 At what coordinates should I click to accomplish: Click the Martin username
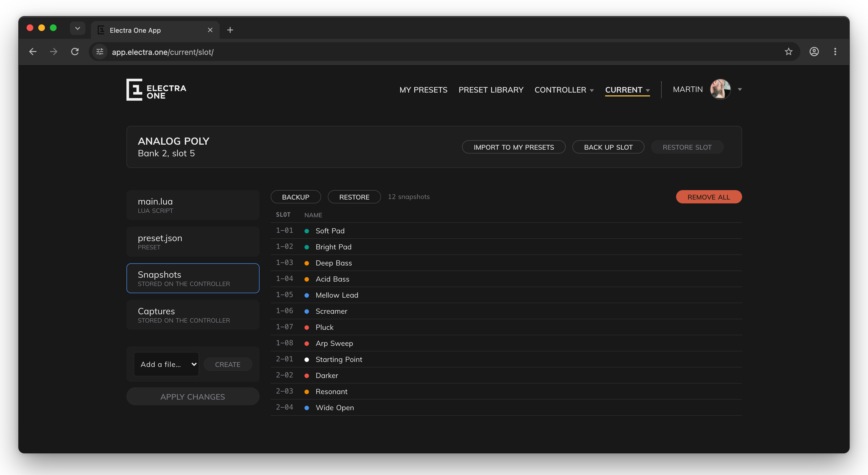688,89
